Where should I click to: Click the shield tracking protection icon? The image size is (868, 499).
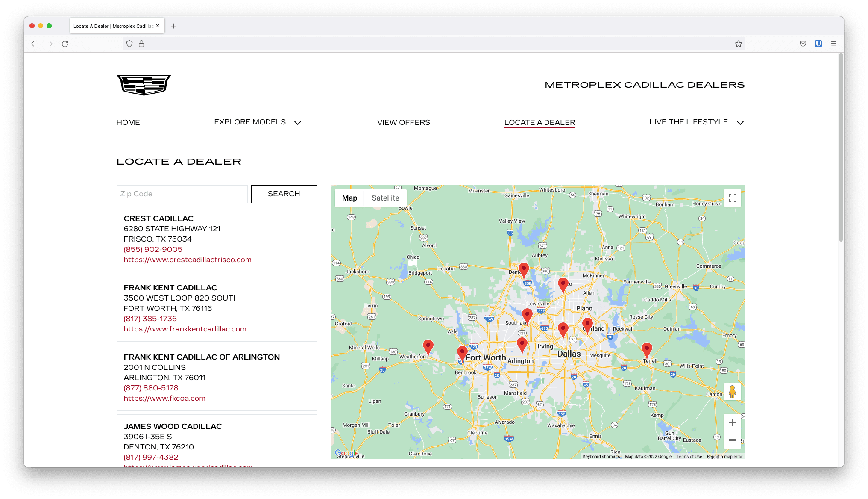(129, 44)
